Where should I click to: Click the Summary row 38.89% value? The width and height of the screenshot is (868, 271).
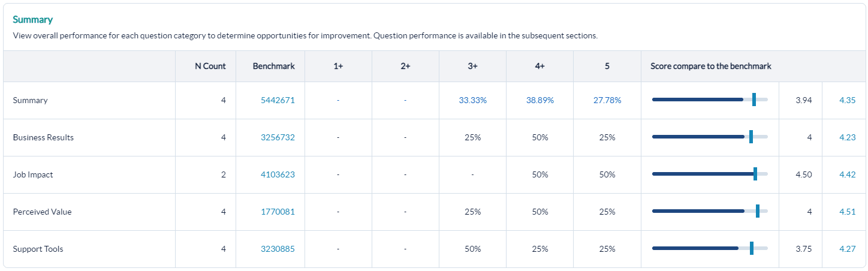(540, 100)
